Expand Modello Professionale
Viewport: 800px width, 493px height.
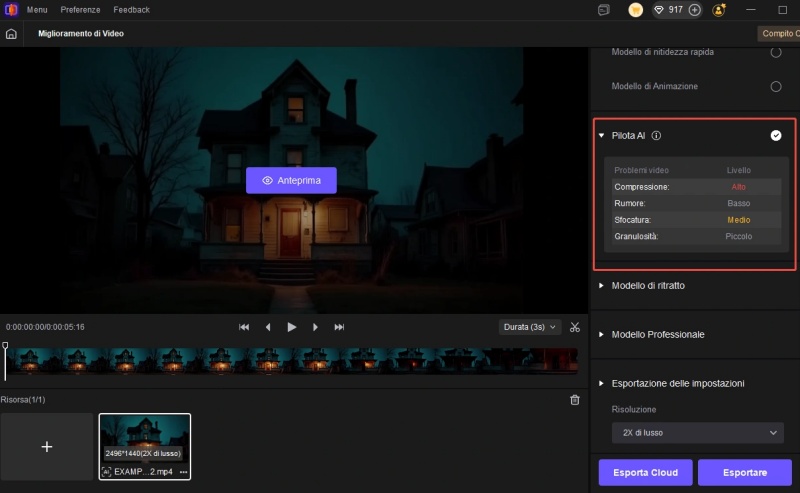click(602, 334)
